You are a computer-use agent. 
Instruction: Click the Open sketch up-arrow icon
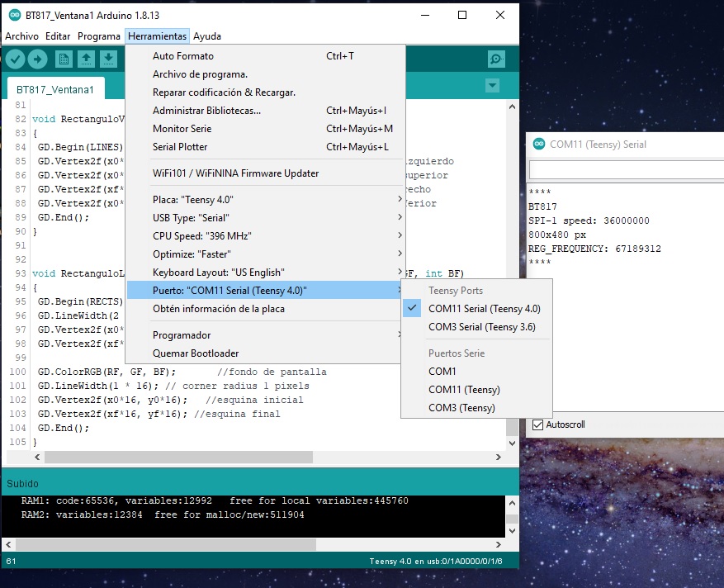[86, 59]
